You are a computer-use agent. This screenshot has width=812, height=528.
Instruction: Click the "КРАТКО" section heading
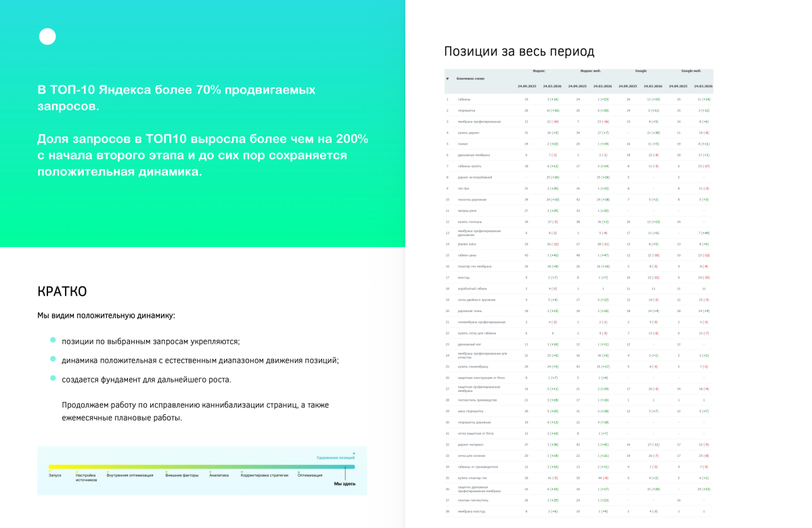62,292
